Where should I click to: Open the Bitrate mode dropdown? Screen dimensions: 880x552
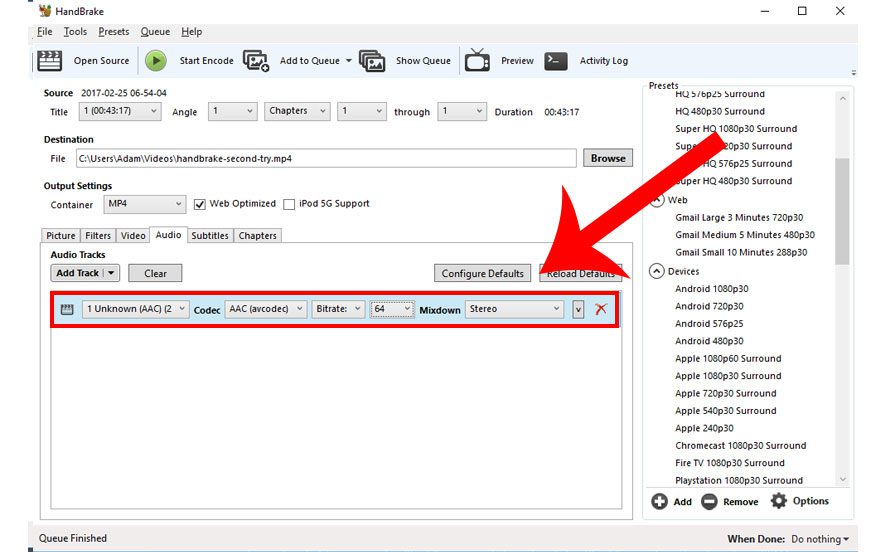pos(338,309)
